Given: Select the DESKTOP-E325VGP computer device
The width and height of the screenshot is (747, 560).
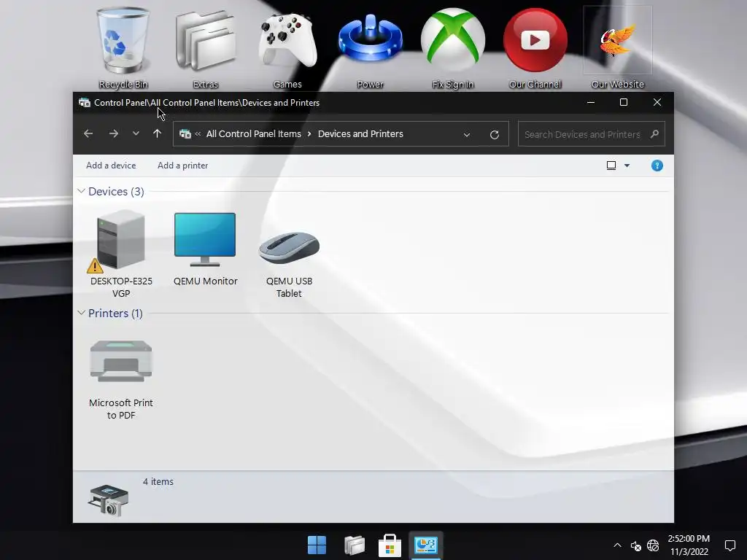Looking at the screenshot, I should coord(121,254).
